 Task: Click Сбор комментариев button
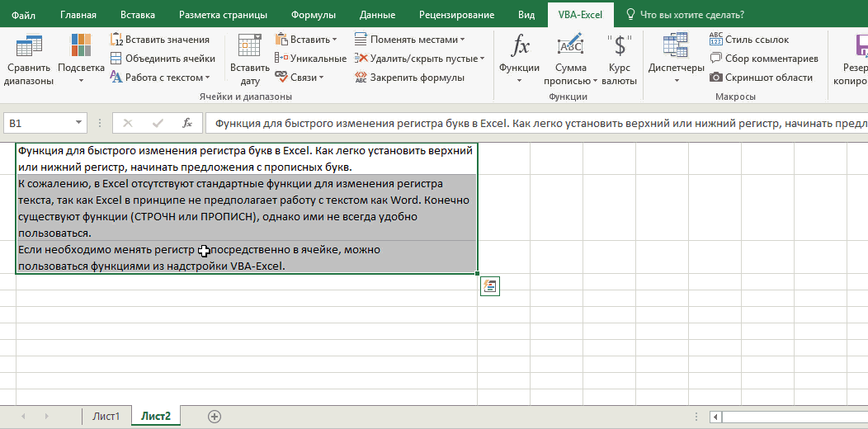point(763,58)
